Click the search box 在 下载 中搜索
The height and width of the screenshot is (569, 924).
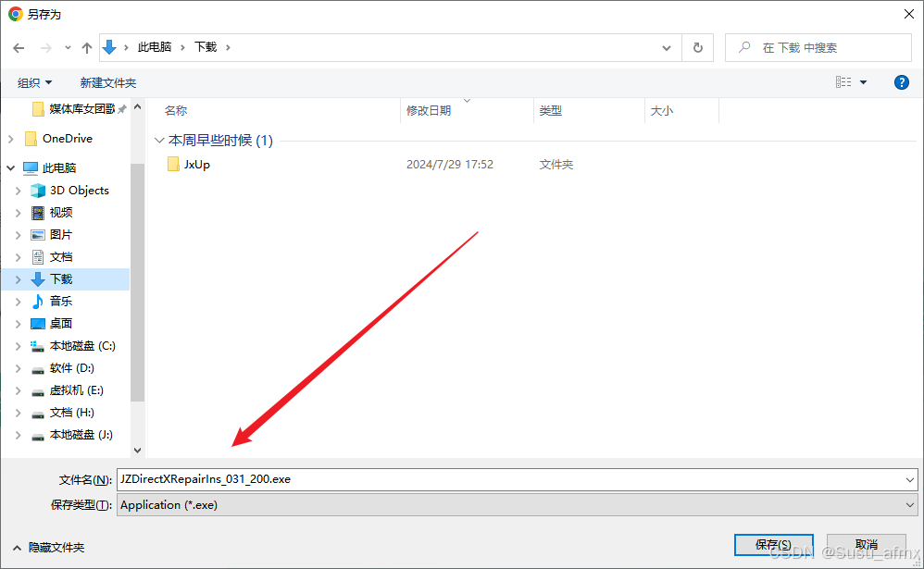tap(818, 48)
